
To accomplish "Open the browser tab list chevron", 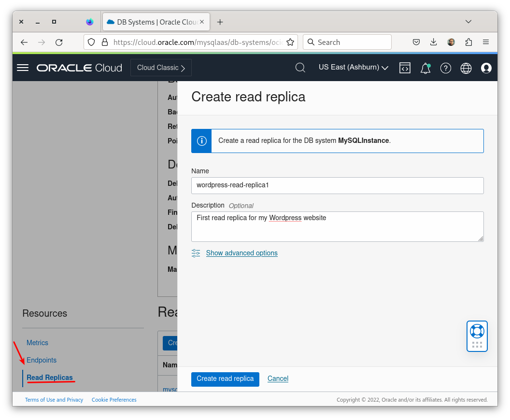I will tap(468, 22).
